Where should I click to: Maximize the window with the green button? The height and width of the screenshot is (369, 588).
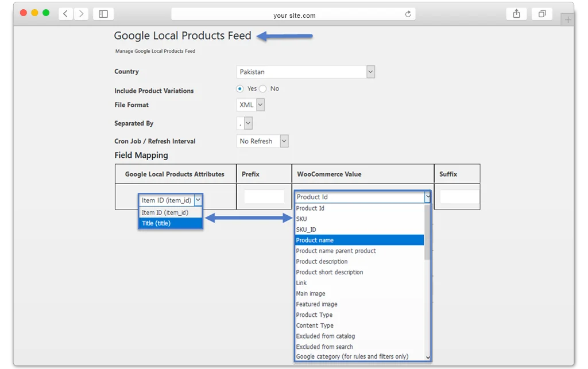click(x=46, y=13)
